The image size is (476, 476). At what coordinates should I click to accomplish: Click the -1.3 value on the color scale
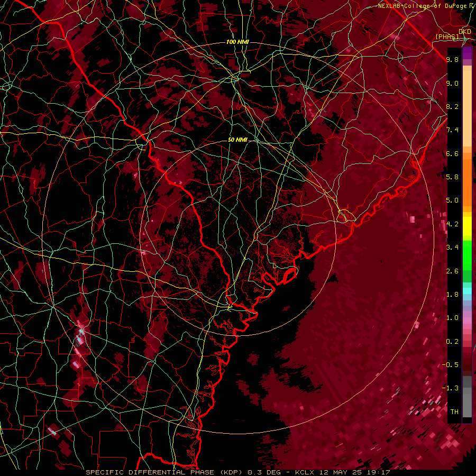tap(451, 388)
